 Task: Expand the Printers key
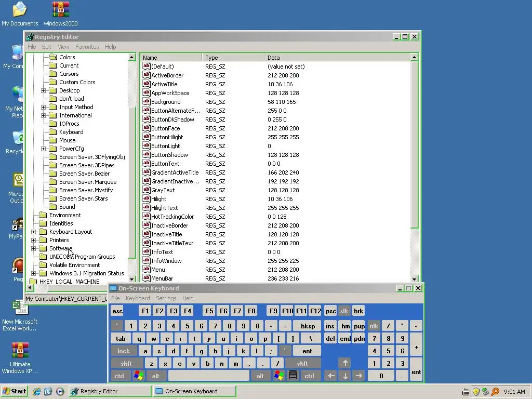point(33,240)
